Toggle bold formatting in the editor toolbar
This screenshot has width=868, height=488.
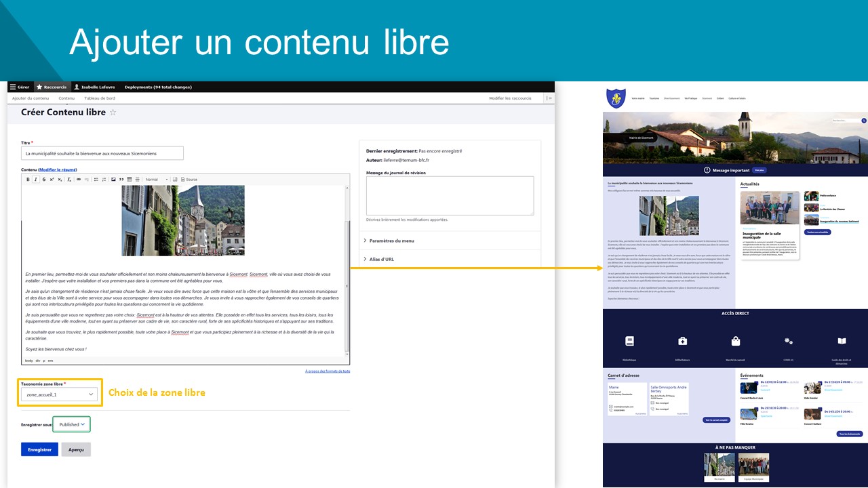coord(28,180)
